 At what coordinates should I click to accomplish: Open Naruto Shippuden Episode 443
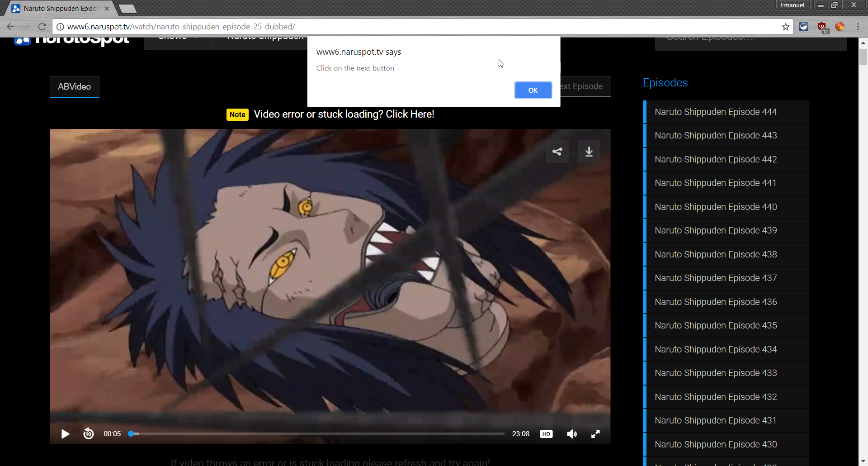point(726,135)
